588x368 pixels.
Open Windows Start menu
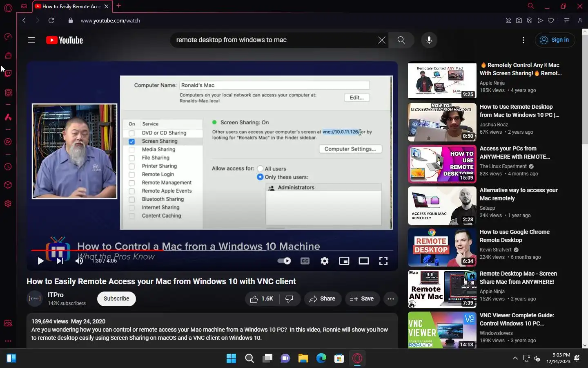tap(231, 359)
